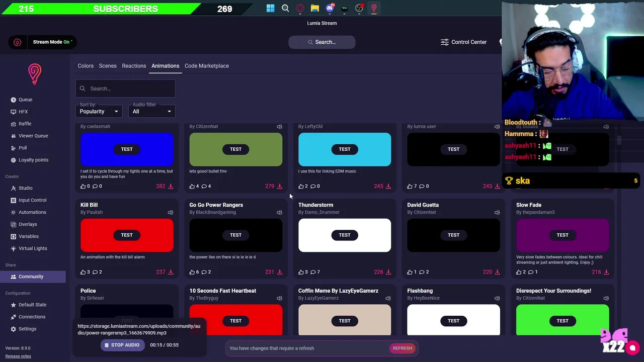Open Audio filter All dropdown
The width and height of the screenshot is (644, 362).
tap(152, 112)
